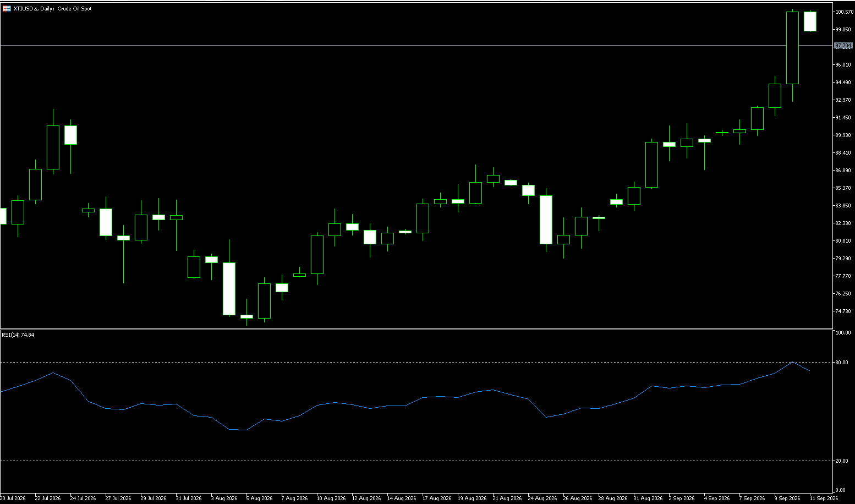The width and height of the screenshot is (855, 504).
Task: Click the divider between price chart and RSI
Action: [416, 329]
